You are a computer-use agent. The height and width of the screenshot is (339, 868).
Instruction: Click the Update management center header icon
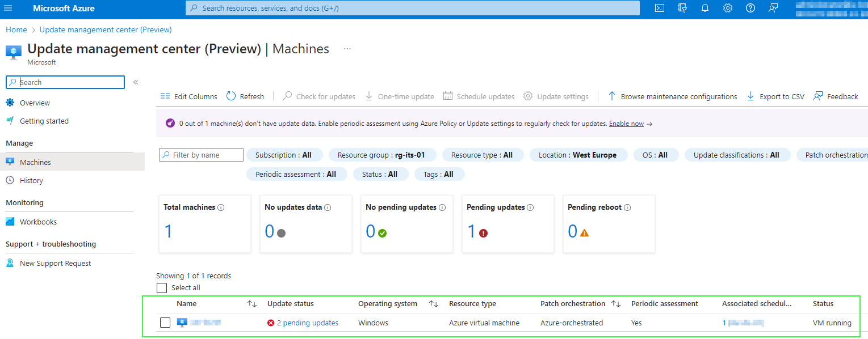click(x=14, y=52)
